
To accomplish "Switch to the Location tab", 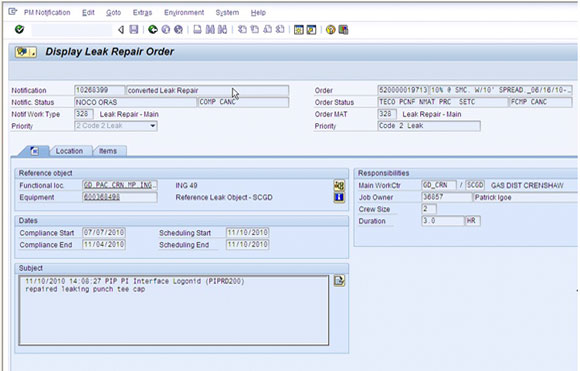I will pyautogui.click(x=69, y=151).
